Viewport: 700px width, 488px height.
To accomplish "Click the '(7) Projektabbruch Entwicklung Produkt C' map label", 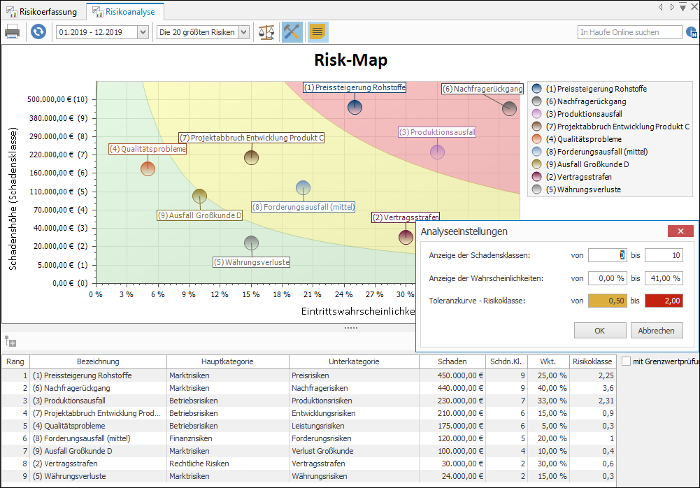I will [x=252, y=138].
